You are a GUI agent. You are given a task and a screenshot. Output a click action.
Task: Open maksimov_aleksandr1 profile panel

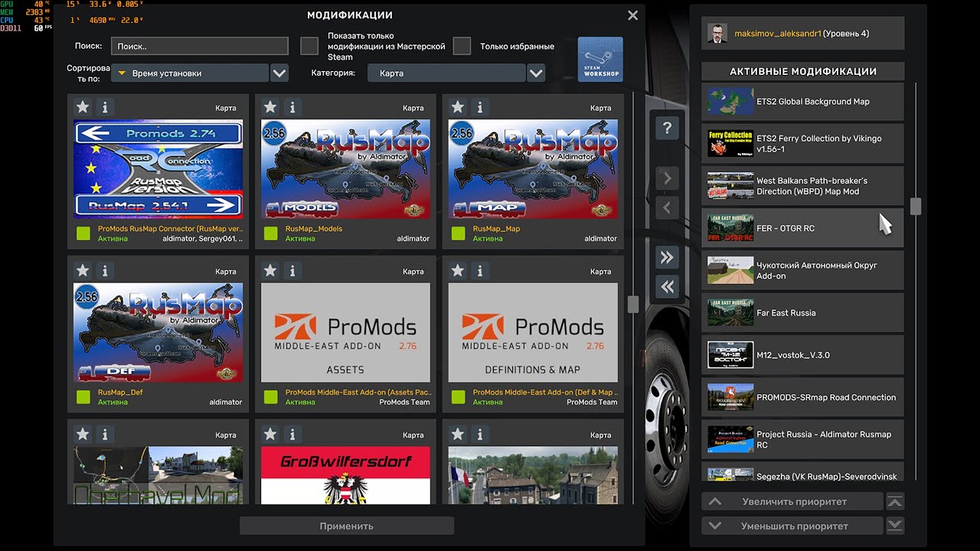(x=802, y=34)
